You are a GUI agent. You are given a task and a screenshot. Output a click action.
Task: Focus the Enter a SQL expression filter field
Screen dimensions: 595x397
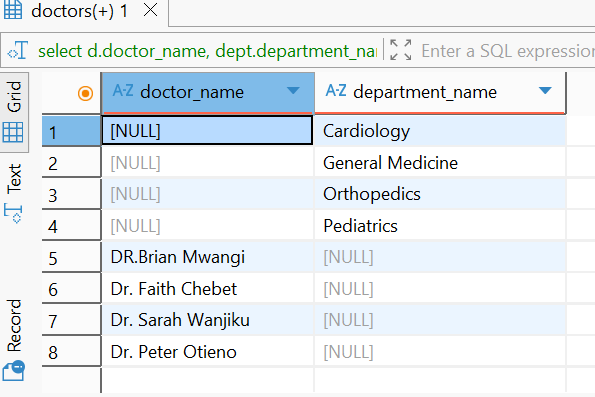(x=508, y=51)
